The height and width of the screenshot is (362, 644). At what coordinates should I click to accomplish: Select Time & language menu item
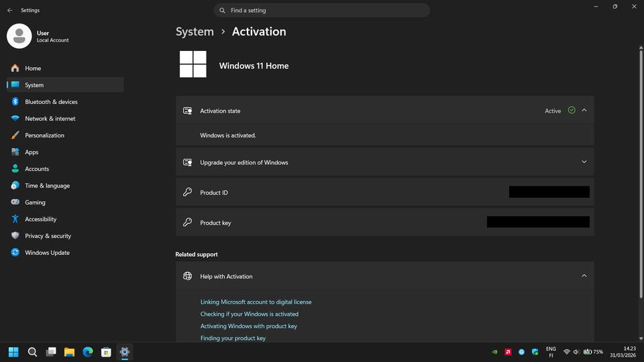(x=47, y=186)
